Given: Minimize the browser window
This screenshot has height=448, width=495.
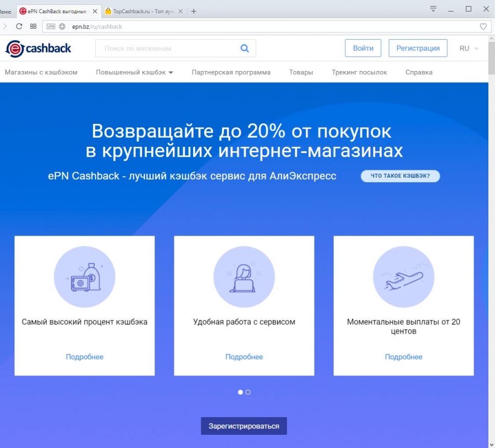Looking at the screenshot, I should point(451,10).
